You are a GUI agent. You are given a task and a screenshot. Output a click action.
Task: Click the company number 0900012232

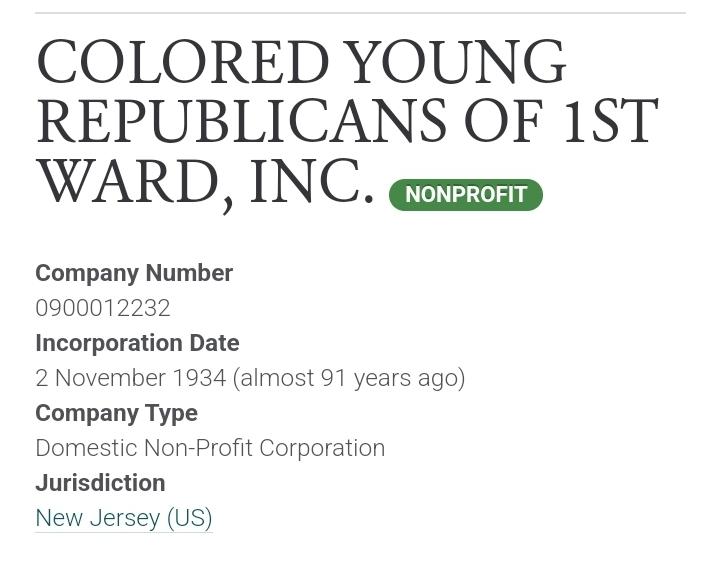point(103,308)
